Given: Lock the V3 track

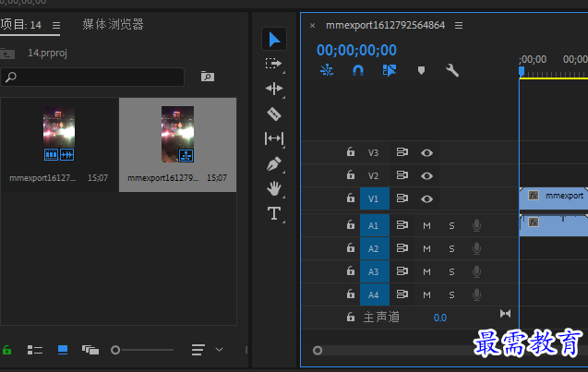Looking at the screenshot, I should pyautogui.click(x=350, y=152).
